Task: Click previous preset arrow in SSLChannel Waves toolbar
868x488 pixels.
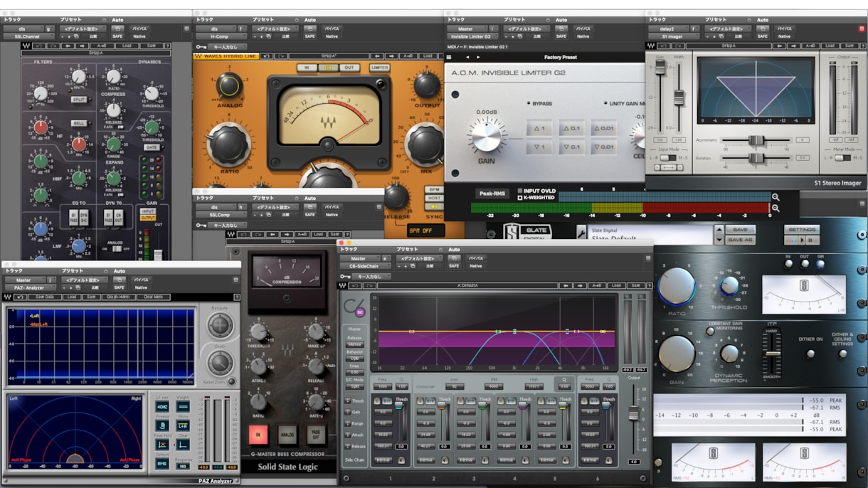Action: (68, 46)
